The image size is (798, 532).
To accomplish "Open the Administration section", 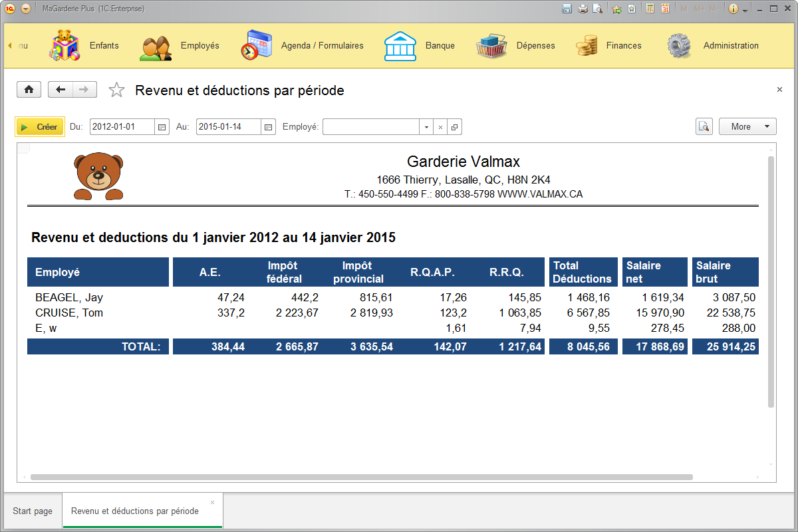I will pyautogui.click(x=730, y=45).
